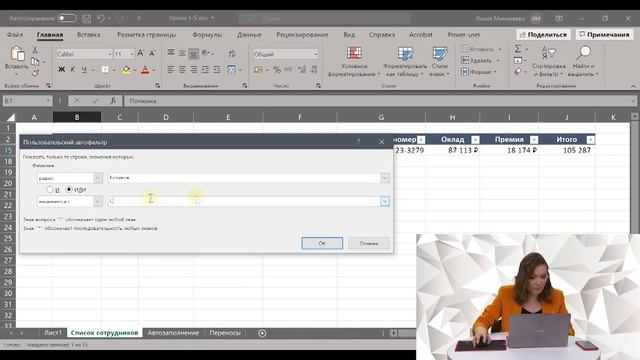Open the Файл menu tab
This screenshot has width=640, height=360.
[x=15, y=35]
